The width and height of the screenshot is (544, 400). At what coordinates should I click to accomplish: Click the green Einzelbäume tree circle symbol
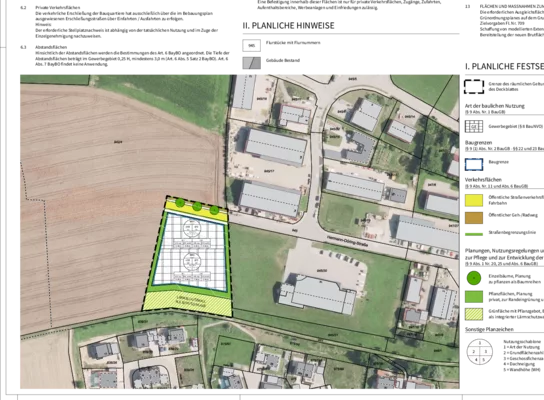[474, 278]
